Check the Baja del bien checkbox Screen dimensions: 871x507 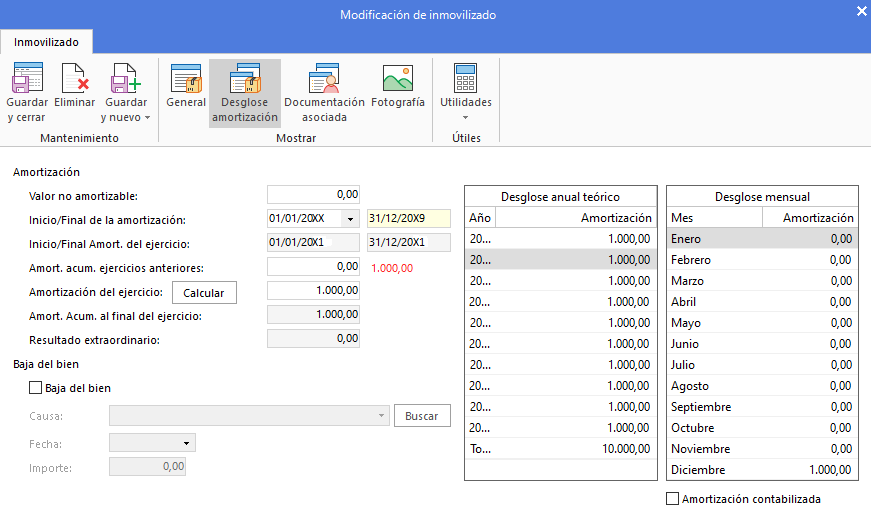[x=36, y=388]
